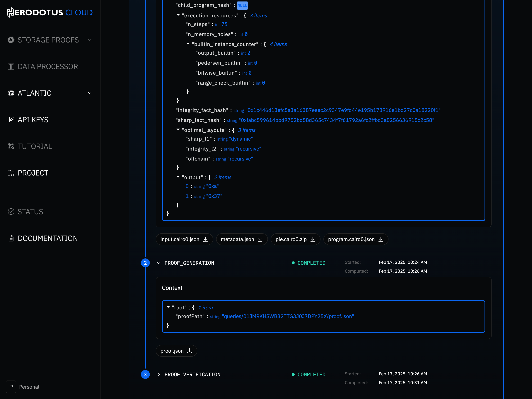Click integrity_l2 "recursive" value
The width and height of the screenshot is (532, 399).
click(x=248, y=149)
